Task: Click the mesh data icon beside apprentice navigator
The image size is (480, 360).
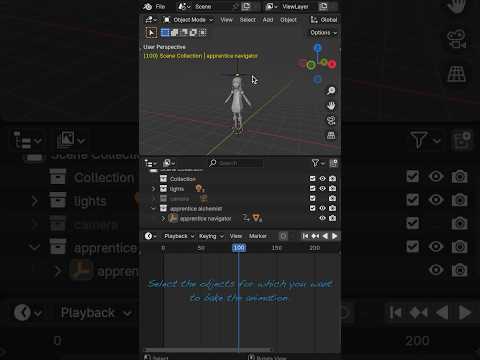Action: click(256, 218)
